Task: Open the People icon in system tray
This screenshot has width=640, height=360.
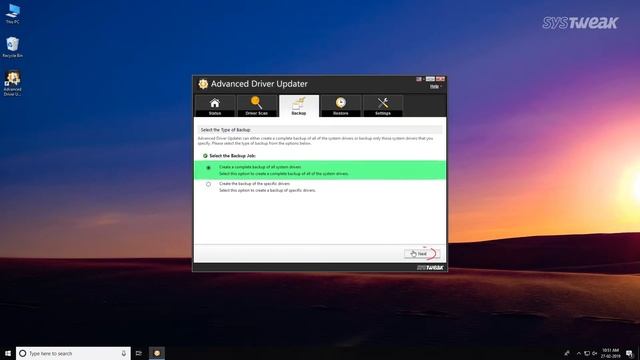Action: click(x=567, y=353)
